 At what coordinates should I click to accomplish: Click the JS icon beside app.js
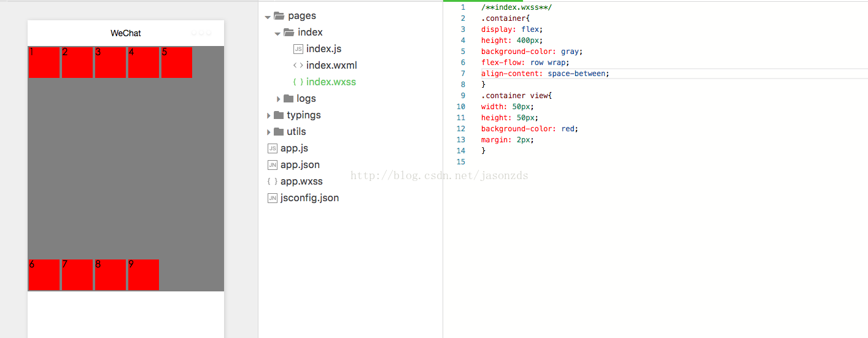pos(273,148)
